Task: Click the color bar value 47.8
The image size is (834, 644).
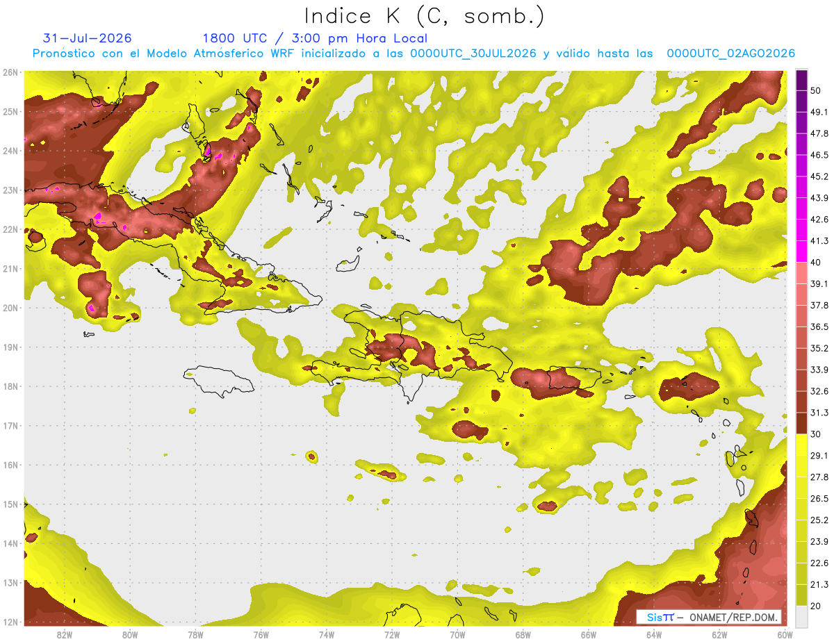Action: [x=819, y=133]
